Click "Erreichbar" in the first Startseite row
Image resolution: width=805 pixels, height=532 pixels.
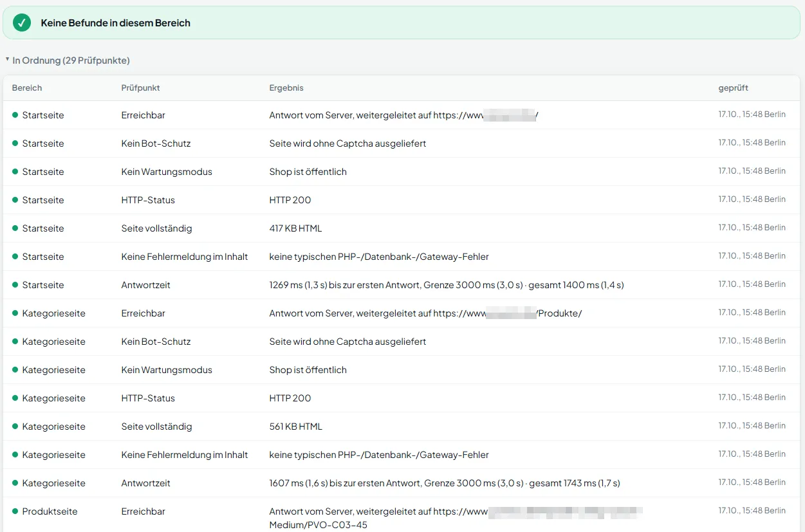tap(143, 115)
